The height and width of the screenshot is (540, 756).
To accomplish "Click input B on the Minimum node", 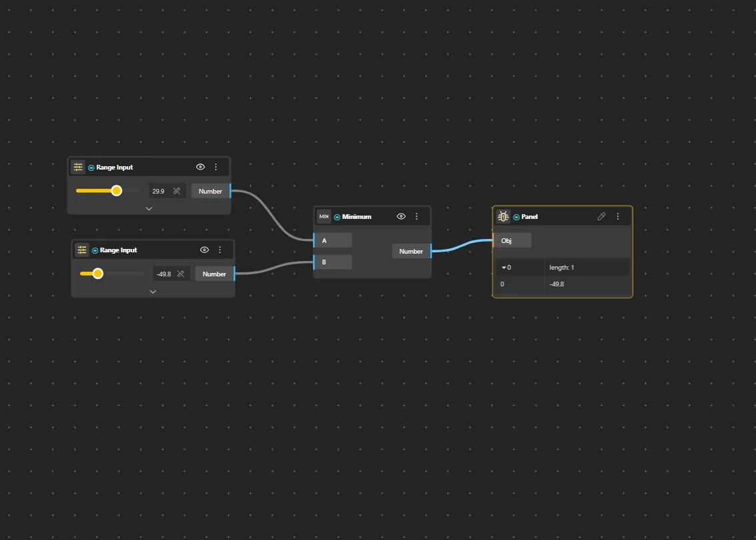I will [x=333, y=262].
